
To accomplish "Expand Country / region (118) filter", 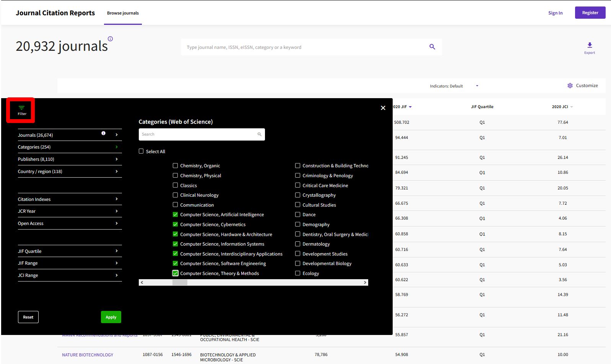I will click(70, 171).
